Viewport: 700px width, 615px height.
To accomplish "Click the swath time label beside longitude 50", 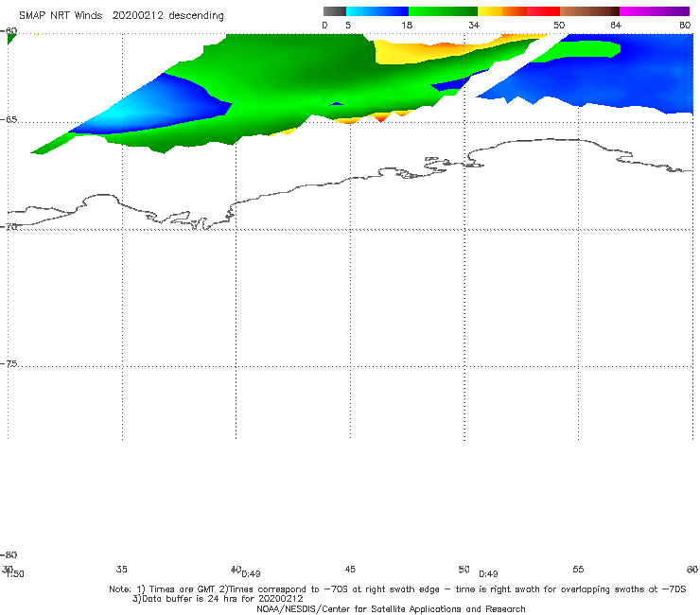I will (x=488, y=574).
